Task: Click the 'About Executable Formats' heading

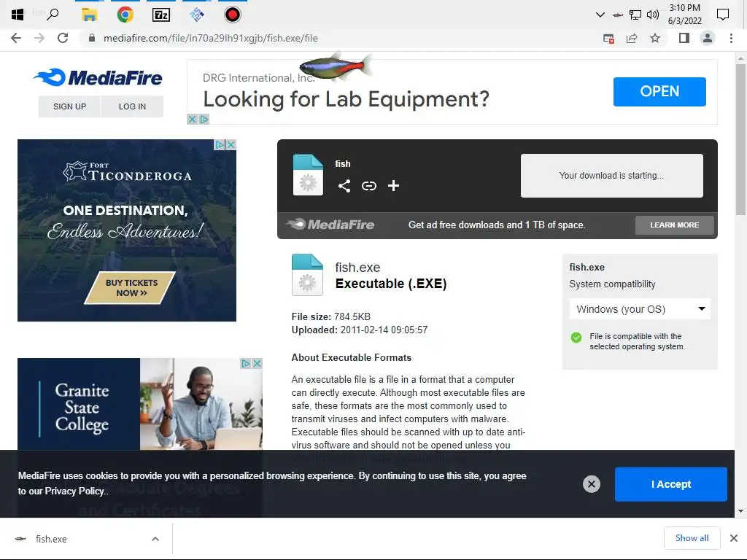Action: [351, 357]
